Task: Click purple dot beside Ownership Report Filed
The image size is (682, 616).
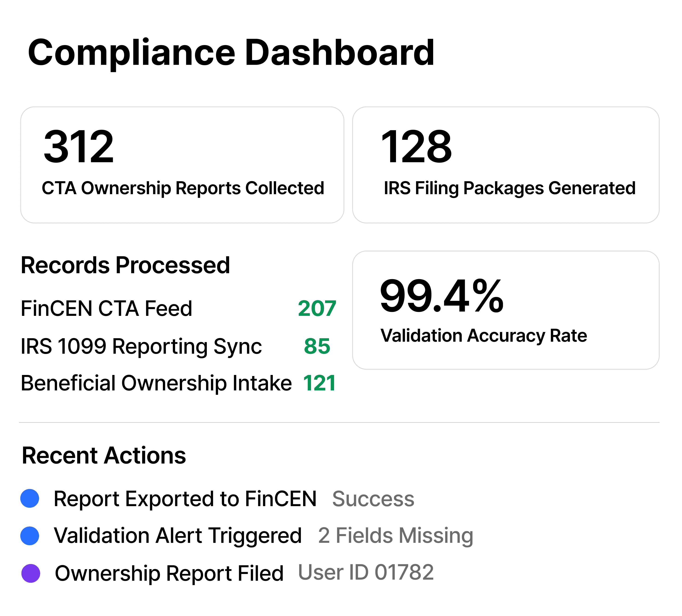Action: [31, 573]
